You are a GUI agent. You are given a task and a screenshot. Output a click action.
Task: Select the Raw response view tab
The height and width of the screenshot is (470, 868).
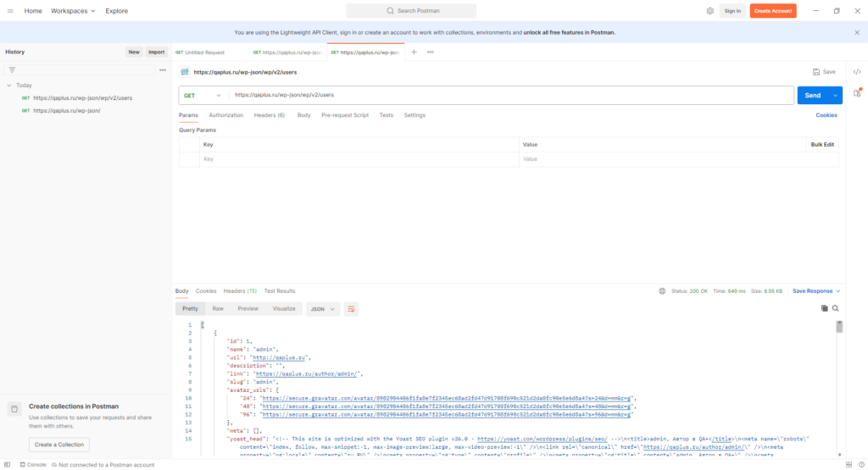point(218,309)
